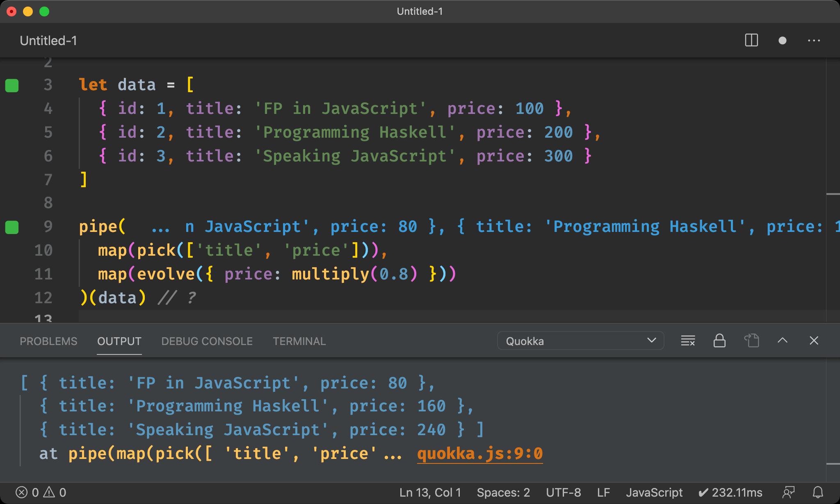Click the 'Programming Haskell' string on line 5
The image size is (840, 504).
coord(355,132)
